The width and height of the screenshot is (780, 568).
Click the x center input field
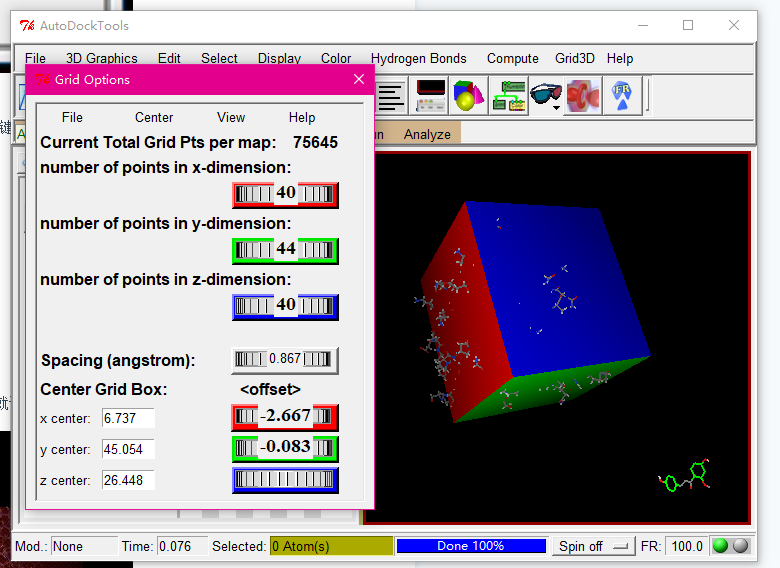pyautogui.click(x=128, y=418)
